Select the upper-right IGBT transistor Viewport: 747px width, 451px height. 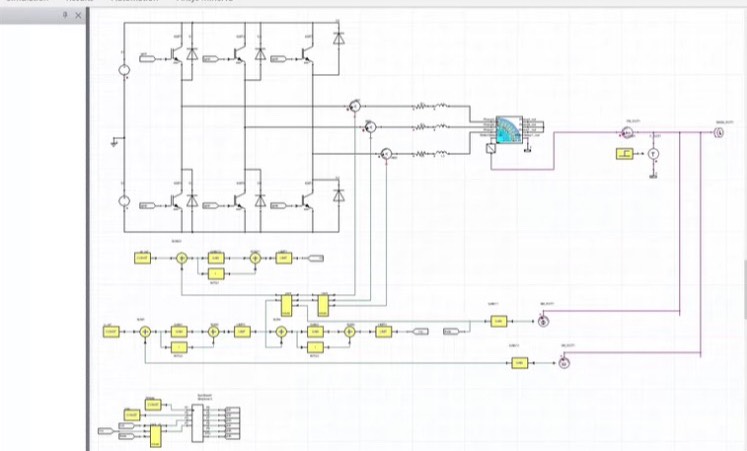[308, 52]
